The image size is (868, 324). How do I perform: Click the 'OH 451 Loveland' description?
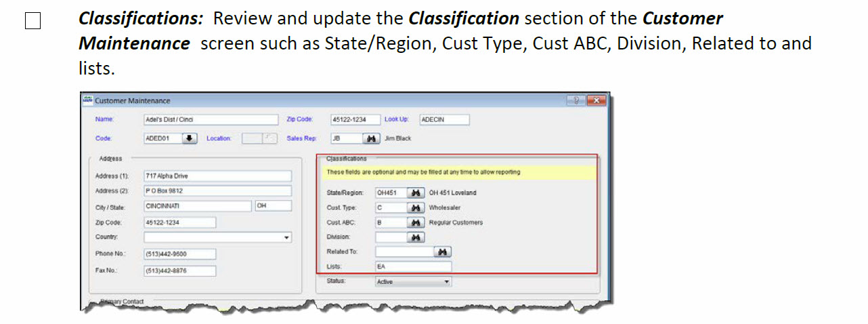452,193
